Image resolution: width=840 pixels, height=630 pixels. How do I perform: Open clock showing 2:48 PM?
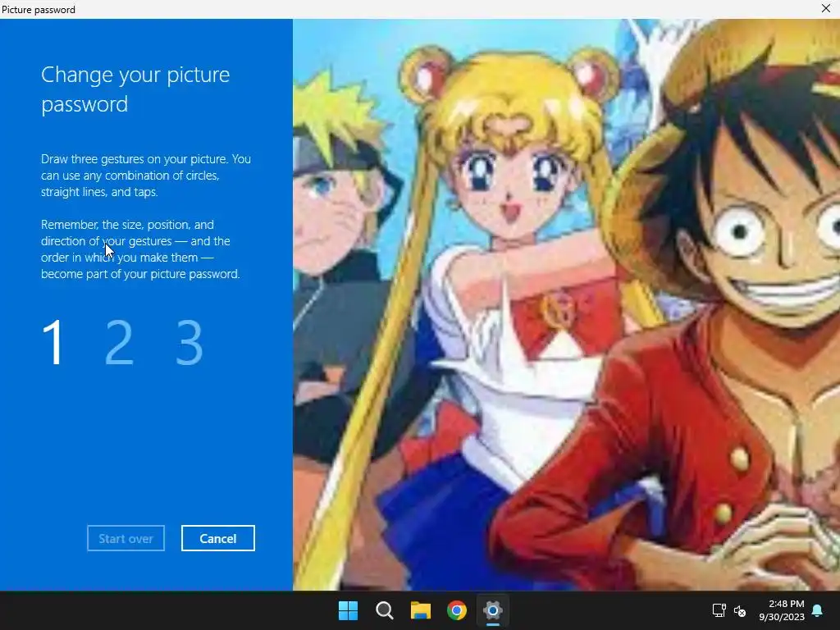point(782,610)
